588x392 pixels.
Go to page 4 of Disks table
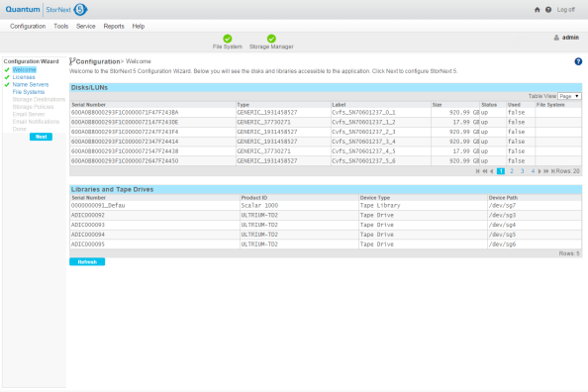pyautogui.click(x=533, y=171)
